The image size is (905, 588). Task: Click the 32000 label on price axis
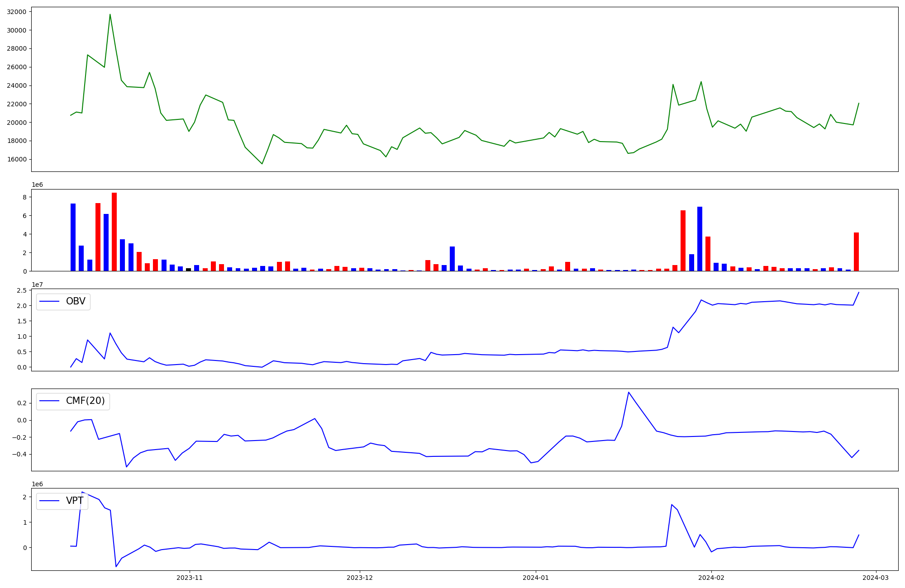pyautogui.click(x=16, y=12)
